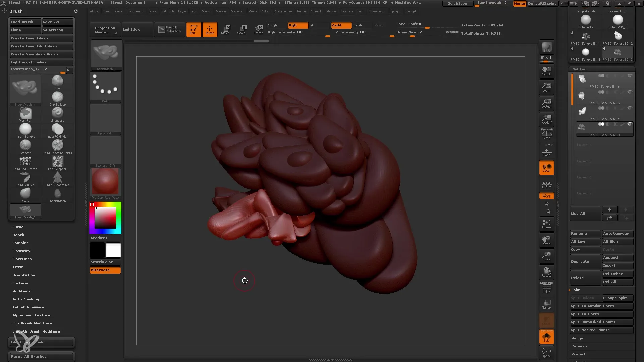Click the Remesh button in SubTool
The image size is (644, 362).
(578, 346)
